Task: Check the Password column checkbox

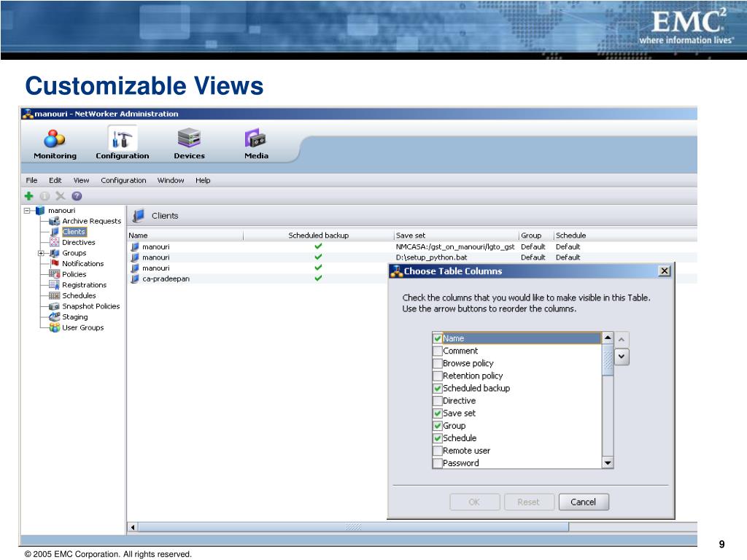Action: click(x=438, y=463)
